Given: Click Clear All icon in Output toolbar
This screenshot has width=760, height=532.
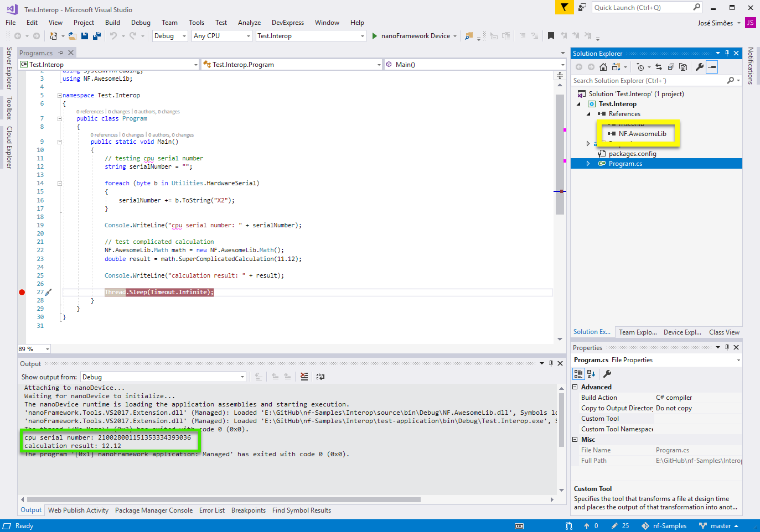Looking at the screenshot, I should (304, 377).
